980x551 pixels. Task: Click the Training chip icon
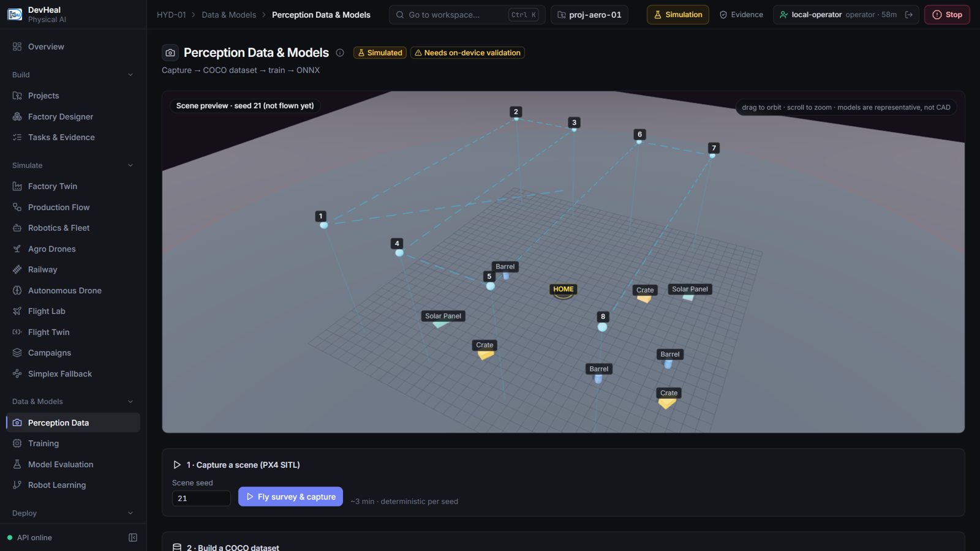tap(17, 443)
